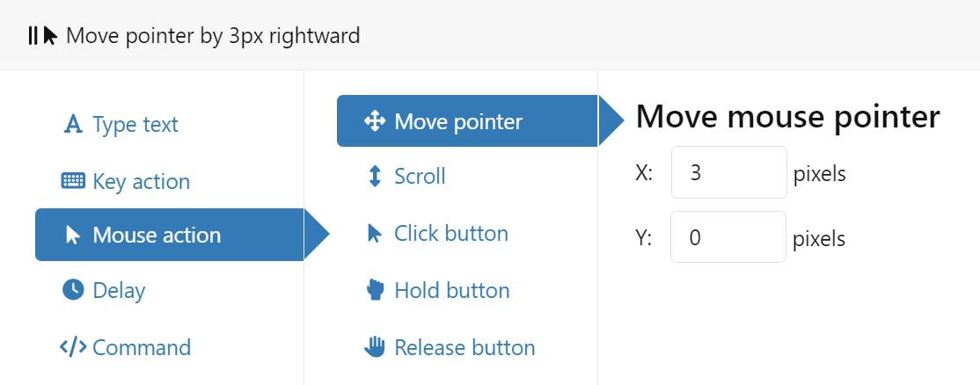Click the letter A Type text icon
This screenshot has width=980, height=385.
pos(73,125)
